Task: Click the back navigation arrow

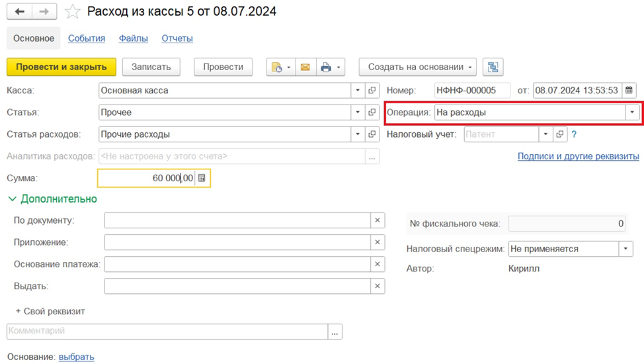Action: tap(19, 12)
